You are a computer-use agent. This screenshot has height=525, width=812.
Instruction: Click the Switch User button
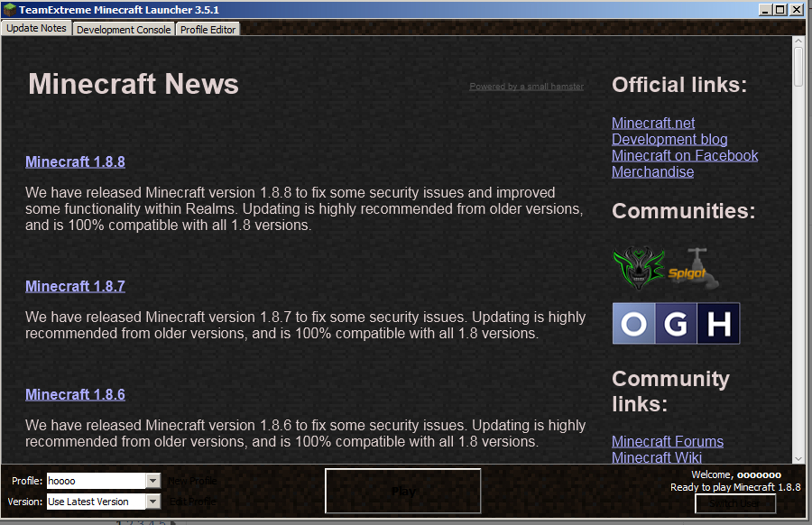734,503
